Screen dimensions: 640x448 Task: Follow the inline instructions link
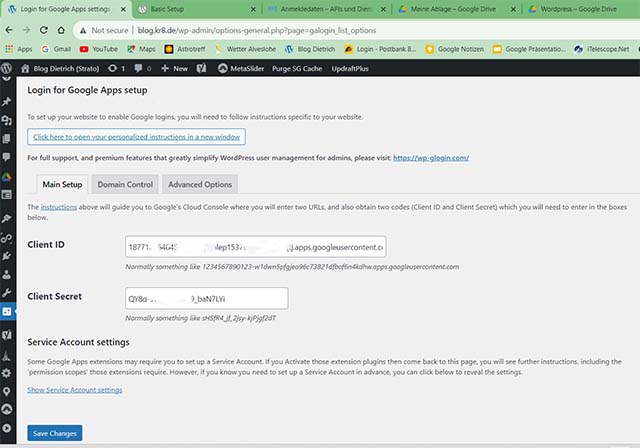tap(59, 207)
